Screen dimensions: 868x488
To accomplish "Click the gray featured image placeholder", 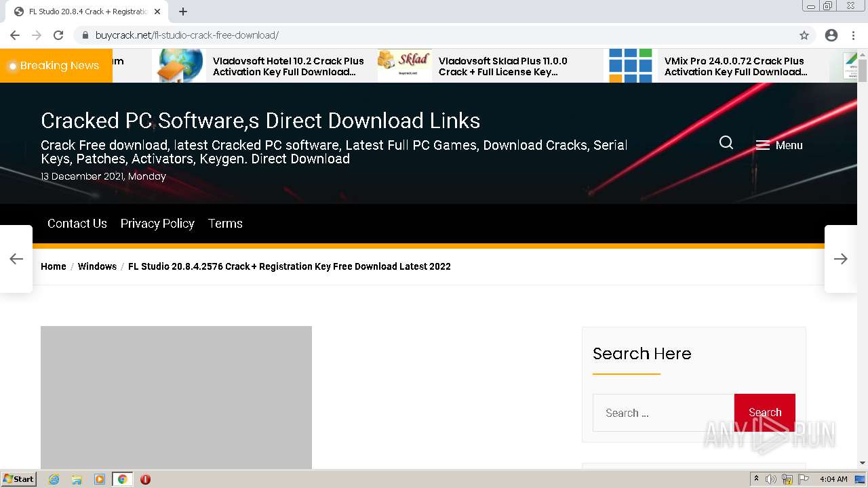I will [x=176, y=397].
